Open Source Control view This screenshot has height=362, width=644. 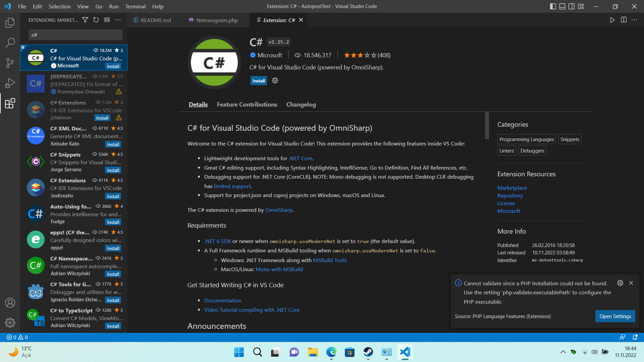coord(10,63)
